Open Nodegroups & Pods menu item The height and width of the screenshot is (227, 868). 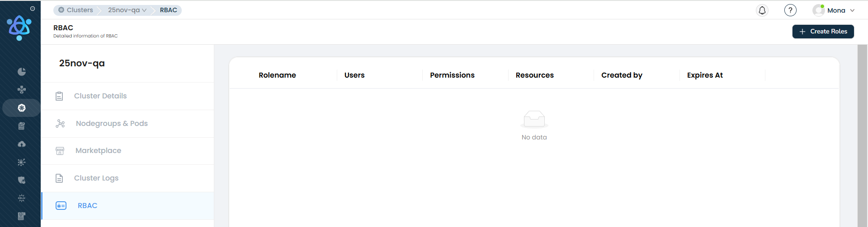point(127,124)
